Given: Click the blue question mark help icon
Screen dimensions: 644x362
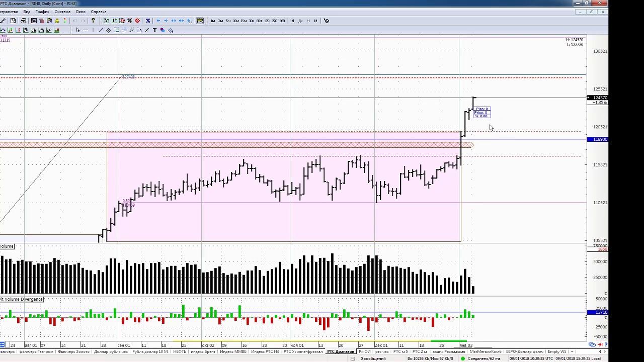Looking at the screenshot, I should 606,345.
